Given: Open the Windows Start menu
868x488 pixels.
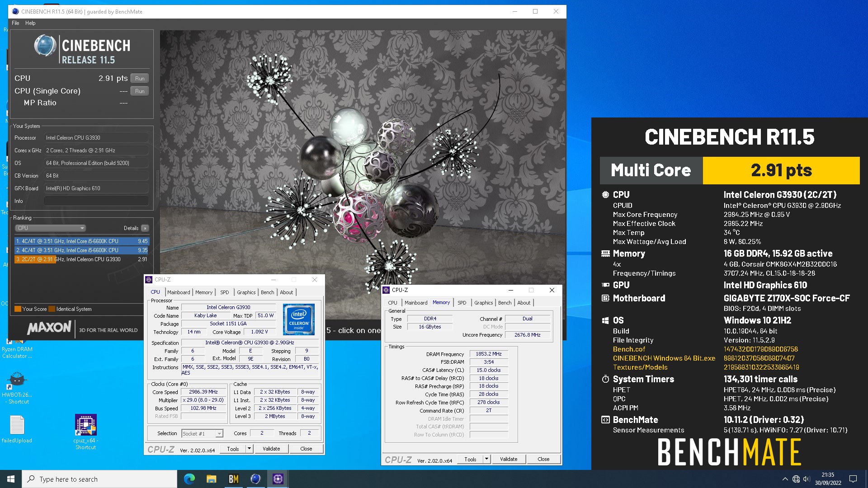Looking at the screenshot, I should [x=11, y=479].
